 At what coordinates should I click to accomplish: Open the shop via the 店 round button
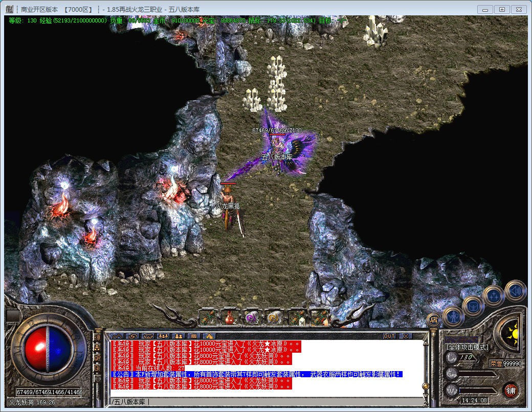point(434,319)
